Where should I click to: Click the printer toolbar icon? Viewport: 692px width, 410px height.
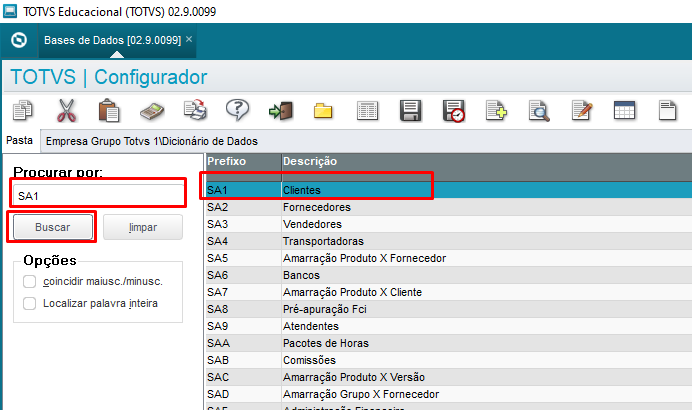tap(195, 110)
